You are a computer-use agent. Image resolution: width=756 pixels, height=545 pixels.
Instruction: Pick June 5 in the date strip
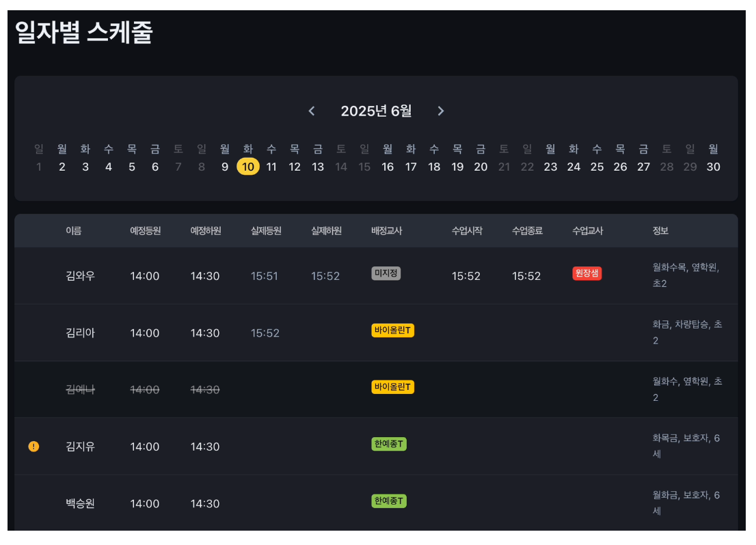(x=132, y=167)
